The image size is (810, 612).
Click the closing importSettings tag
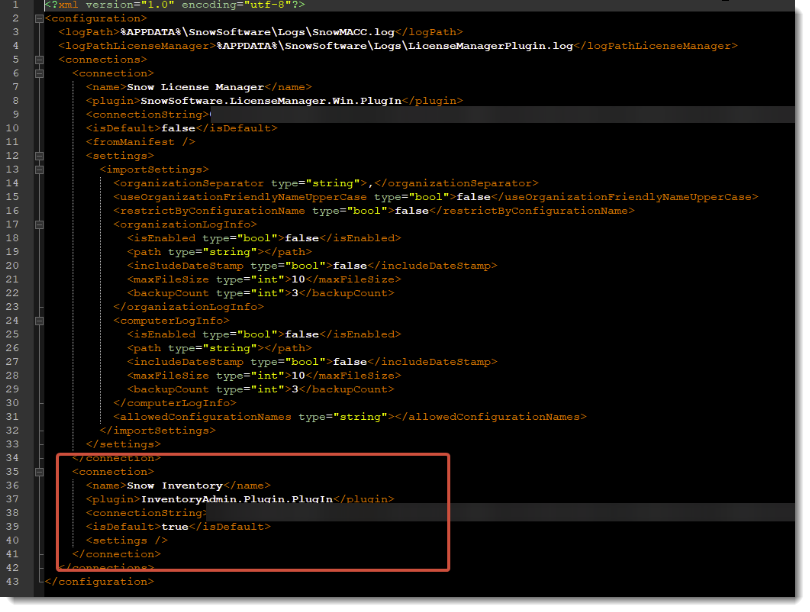click(x=158, y=431)
